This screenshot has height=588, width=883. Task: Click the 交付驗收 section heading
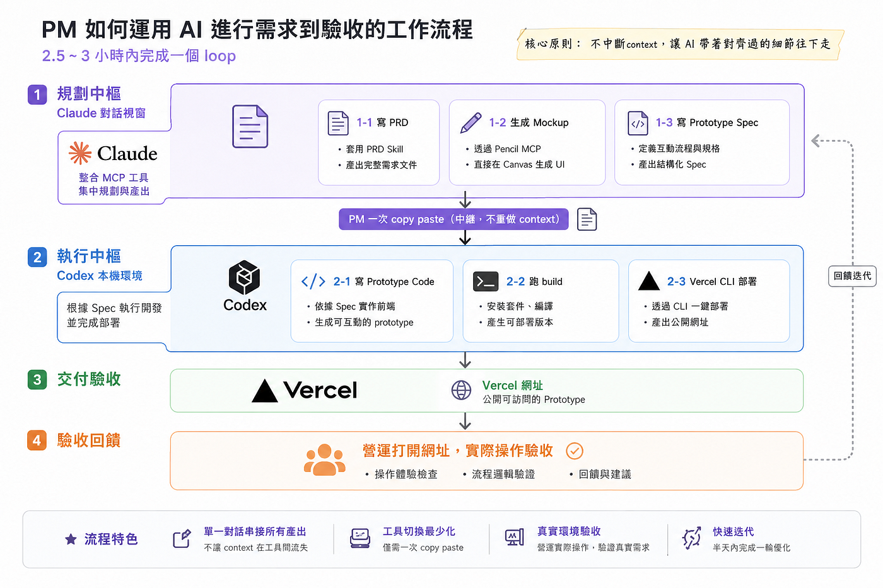(x=89, y=379)
